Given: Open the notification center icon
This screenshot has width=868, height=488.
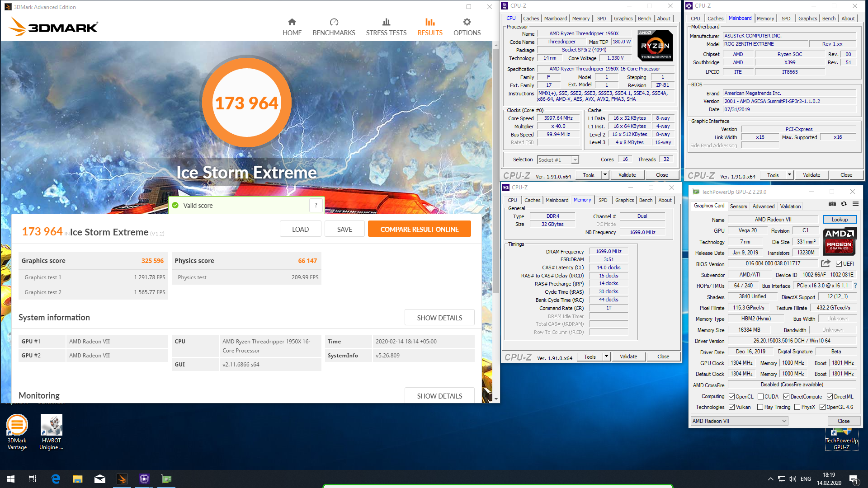Looking at the screenshot, I should pyautogui.click(x=854, y=479).
